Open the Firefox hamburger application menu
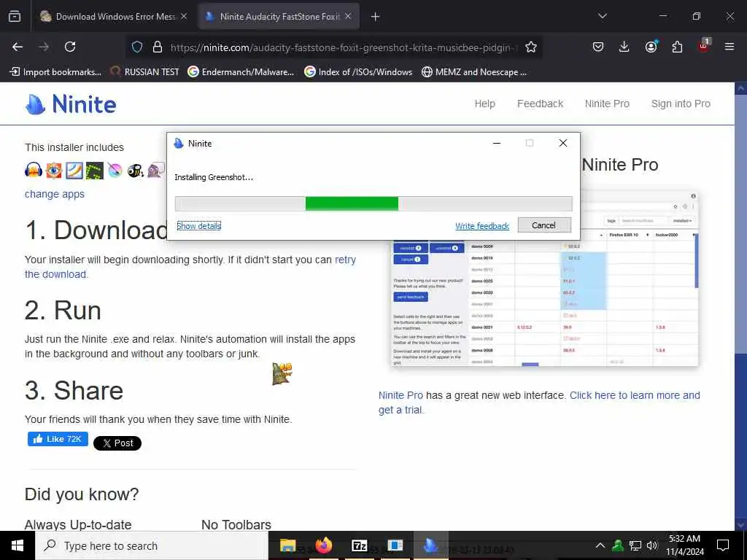Viewport: 747px width, 560px height. [x=729, y=47]
